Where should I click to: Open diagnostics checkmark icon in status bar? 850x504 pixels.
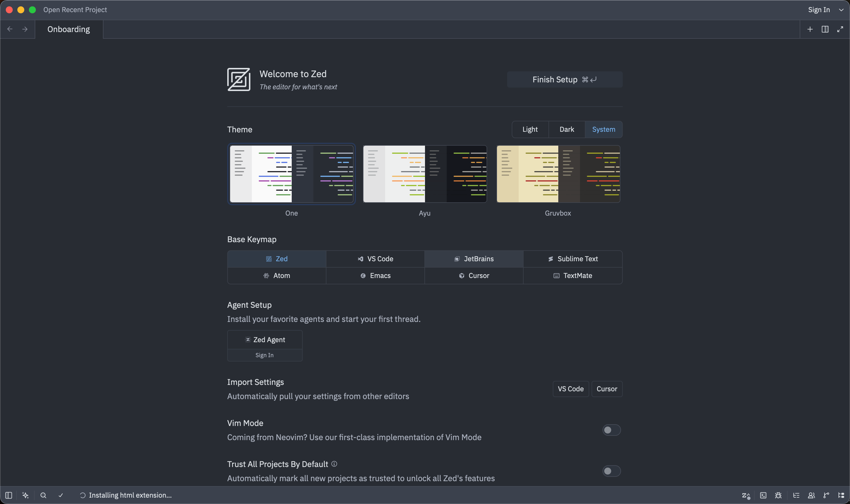pyautogui.click(x=61, y=495)
